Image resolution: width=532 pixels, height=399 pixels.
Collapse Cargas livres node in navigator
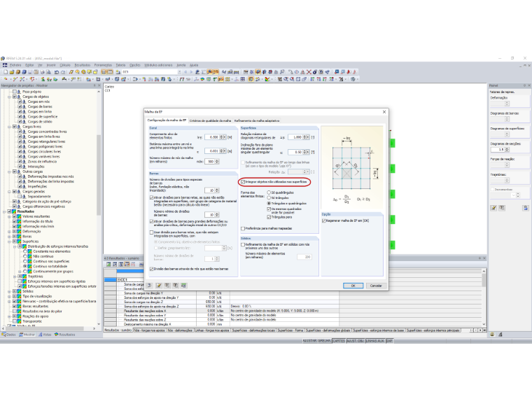pyautogui.click(x=9, y=127)
